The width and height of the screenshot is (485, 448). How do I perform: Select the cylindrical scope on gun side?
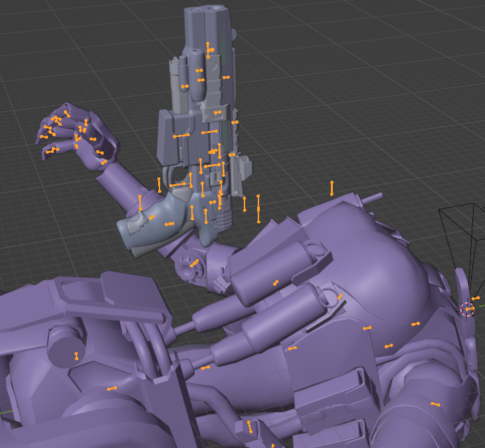coord(197,75)
